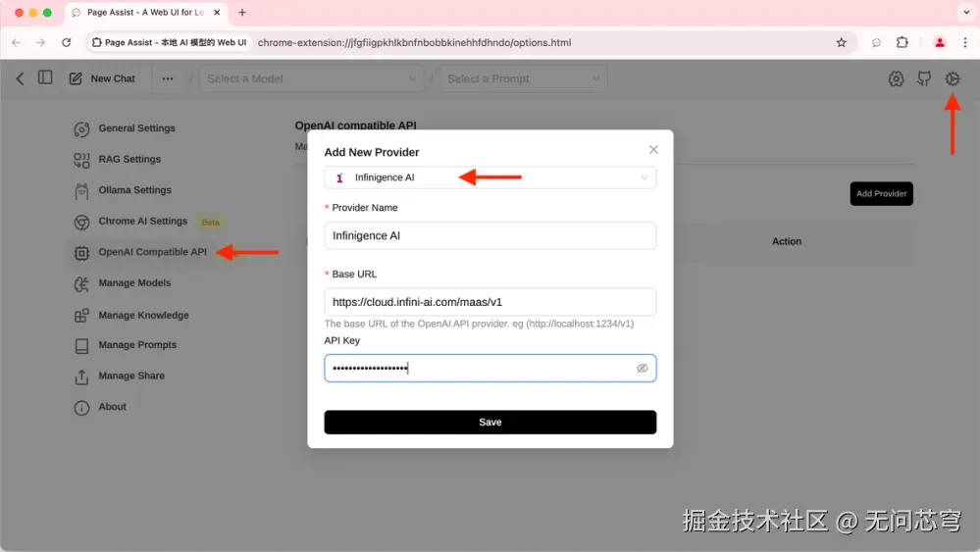980x552 pixels.
Task: Select OpenAI Compatible API section
Action: click(x=152, y=252)
